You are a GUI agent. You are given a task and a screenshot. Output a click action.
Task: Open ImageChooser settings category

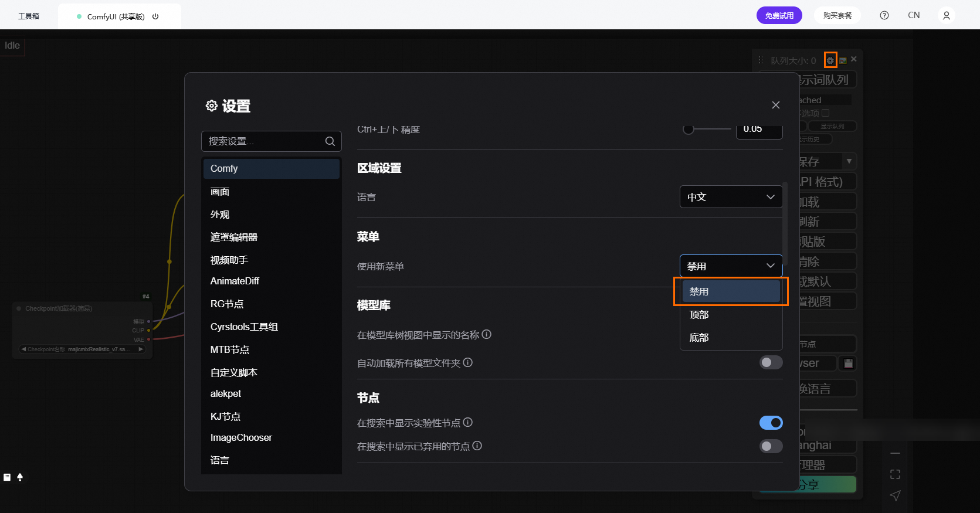pos(272,437)
